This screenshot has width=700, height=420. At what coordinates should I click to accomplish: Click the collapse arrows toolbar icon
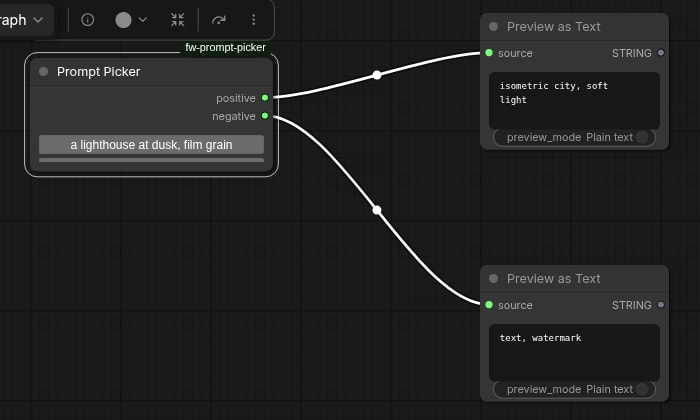tap(178, 20)
